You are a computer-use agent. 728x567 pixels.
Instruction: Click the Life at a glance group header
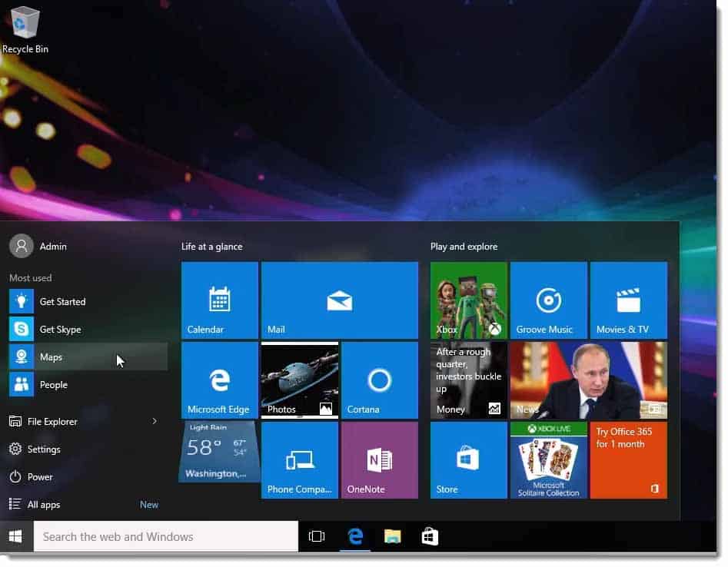(211, 247)
